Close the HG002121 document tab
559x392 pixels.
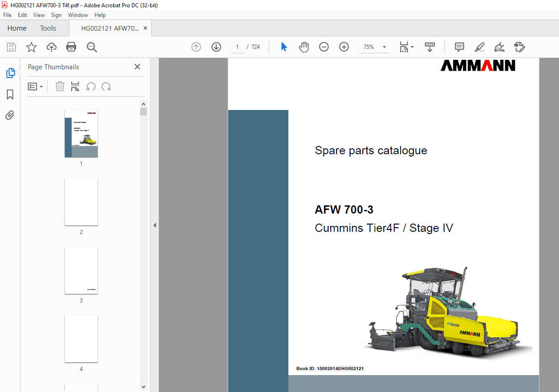point(145,28)
